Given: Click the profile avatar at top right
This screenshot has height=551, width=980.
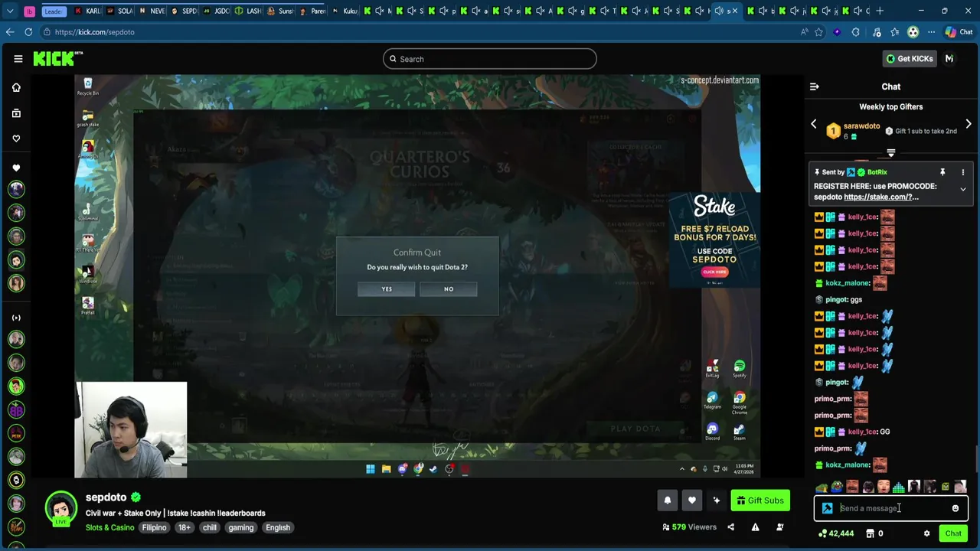Looking at the screenshot, I should 949,59.
